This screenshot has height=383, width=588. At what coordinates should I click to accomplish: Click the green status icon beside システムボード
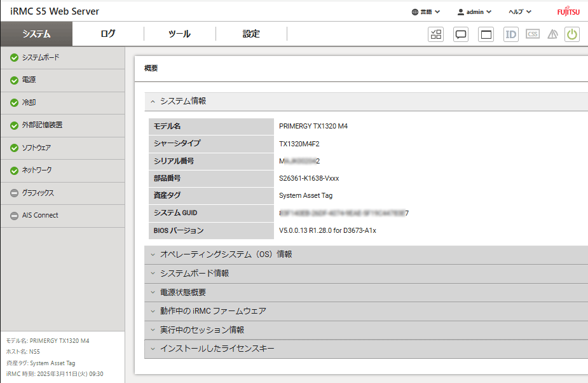(x=14, y=57)
